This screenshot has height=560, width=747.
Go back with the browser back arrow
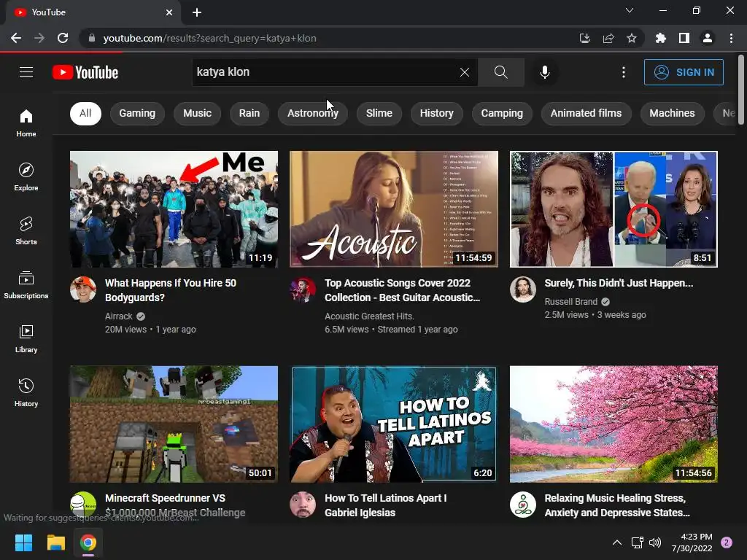pyautogui.click(x=16, y=38)
